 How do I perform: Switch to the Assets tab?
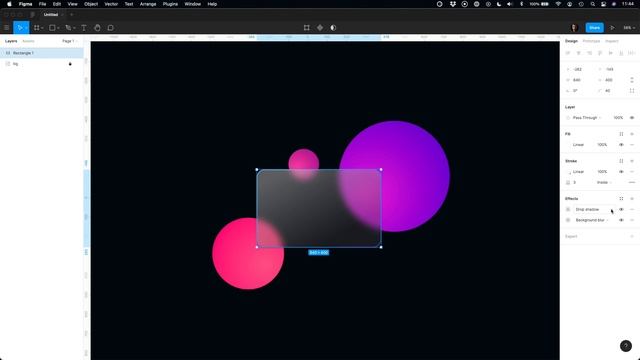coord(28,41)
